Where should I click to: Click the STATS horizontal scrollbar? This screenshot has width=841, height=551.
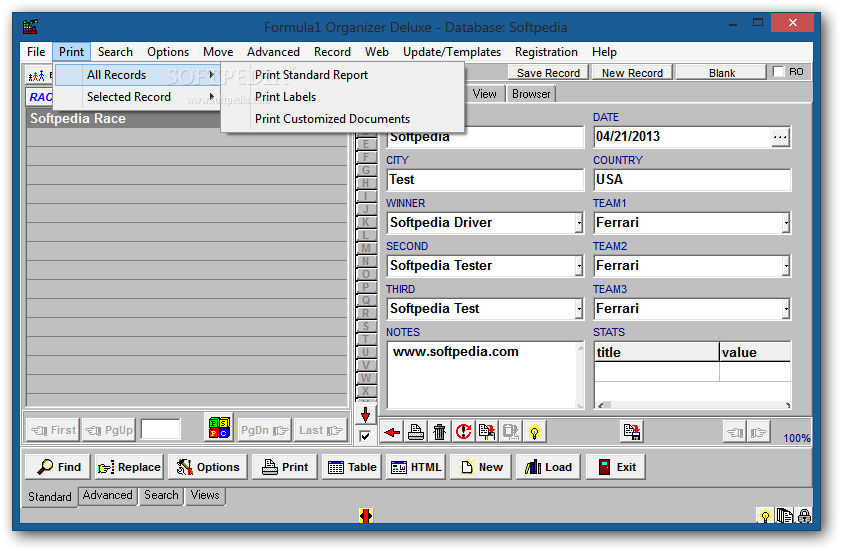tap(692, 405)
